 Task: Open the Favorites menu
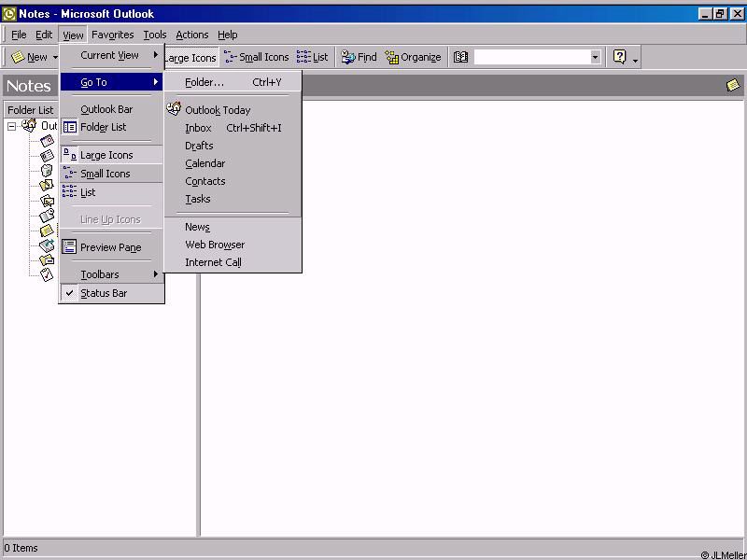[x=112, y=35]
